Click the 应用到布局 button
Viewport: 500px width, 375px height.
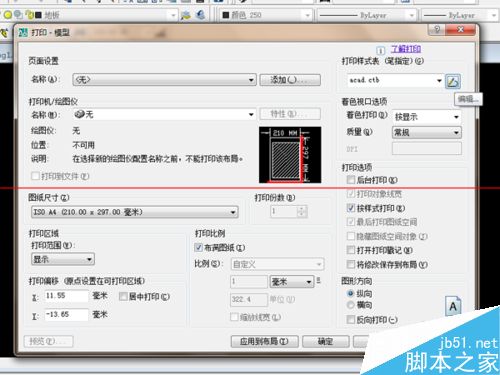click(264, 341)
